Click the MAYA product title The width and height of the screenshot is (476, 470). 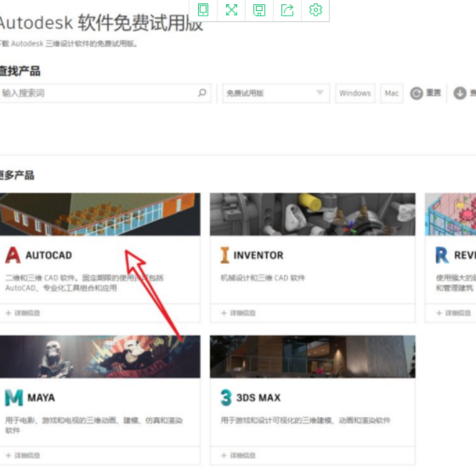[41, 398]
